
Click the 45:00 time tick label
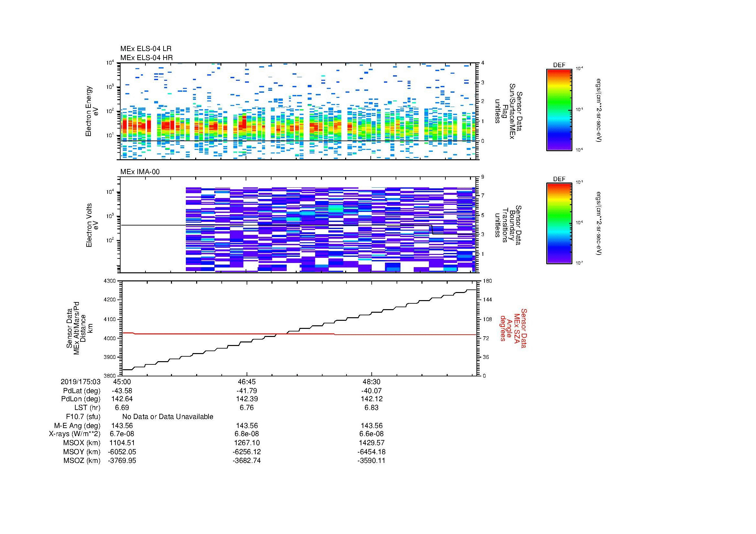click(122, 382)
